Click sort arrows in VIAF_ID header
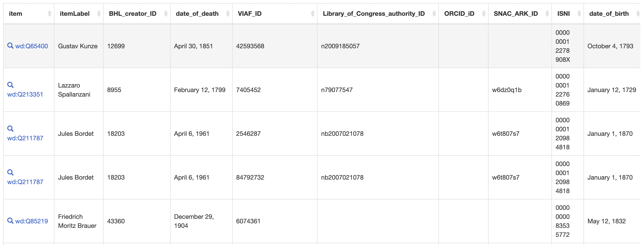Viewport: 644px width, 245px height. pos(313,14)
